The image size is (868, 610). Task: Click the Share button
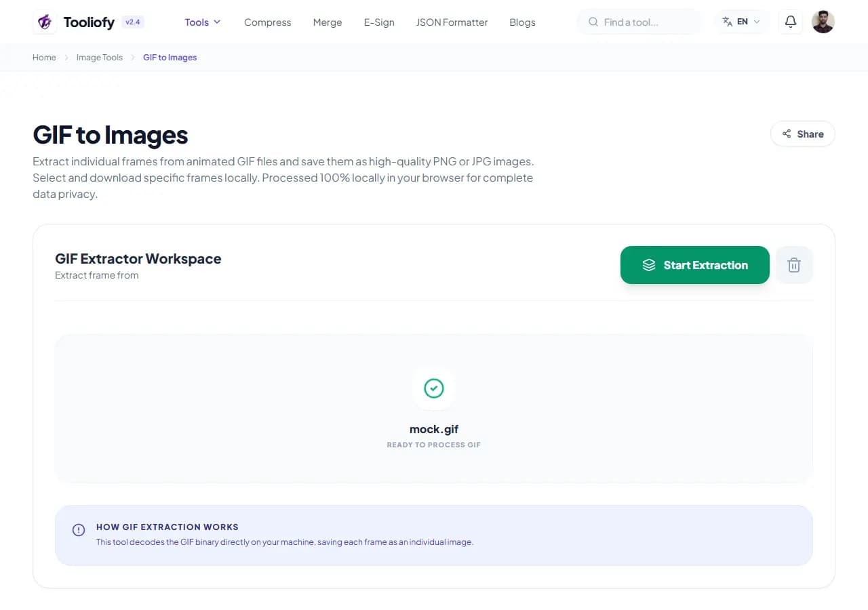803,134
